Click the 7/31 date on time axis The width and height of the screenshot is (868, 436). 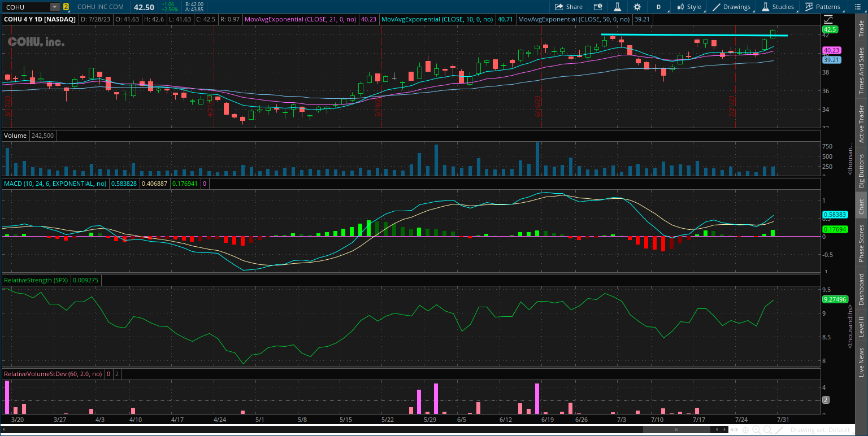783,420
